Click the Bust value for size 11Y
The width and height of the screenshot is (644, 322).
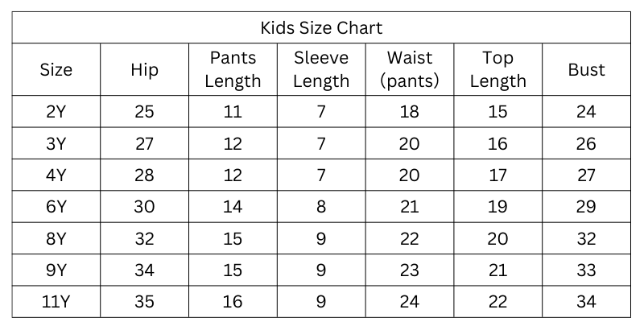coord(586,302)
